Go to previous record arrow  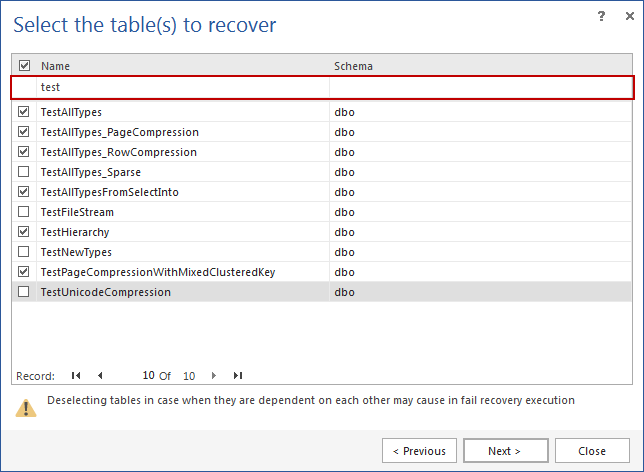point(100,376)
